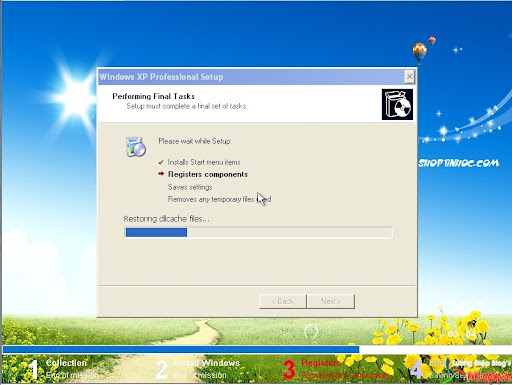
Task: Click the dllcache restore progress bar
Action: 258,232
